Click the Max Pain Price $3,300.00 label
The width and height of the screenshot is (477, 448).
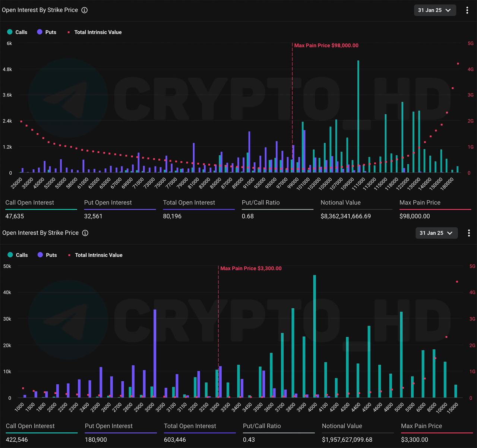click(x=251, y=268)
